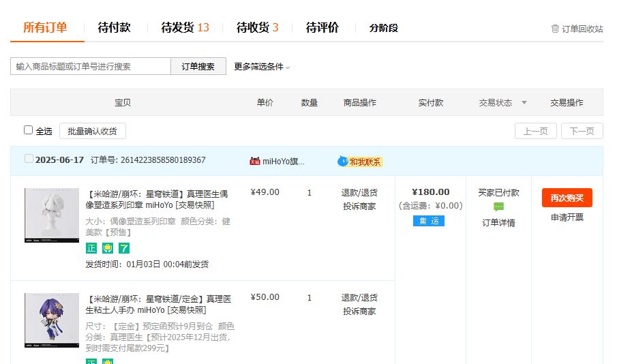Open the 交易状态 dropdown arrow
Viewport: 617px width, 364px height.
tap(524, 103)
